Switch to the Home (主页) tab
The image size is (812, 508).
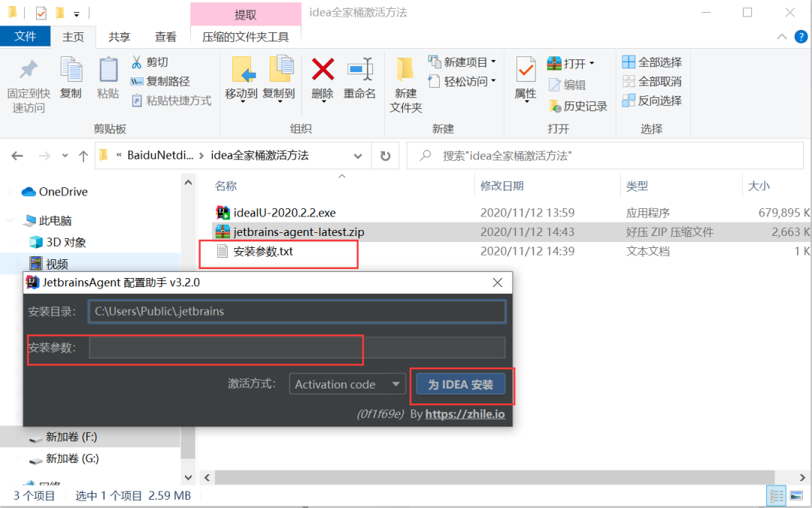point(73,37)
